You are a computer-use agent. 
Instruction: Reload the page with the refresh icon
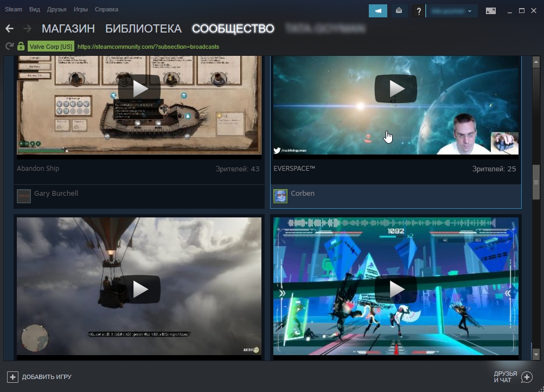point(10,46)
